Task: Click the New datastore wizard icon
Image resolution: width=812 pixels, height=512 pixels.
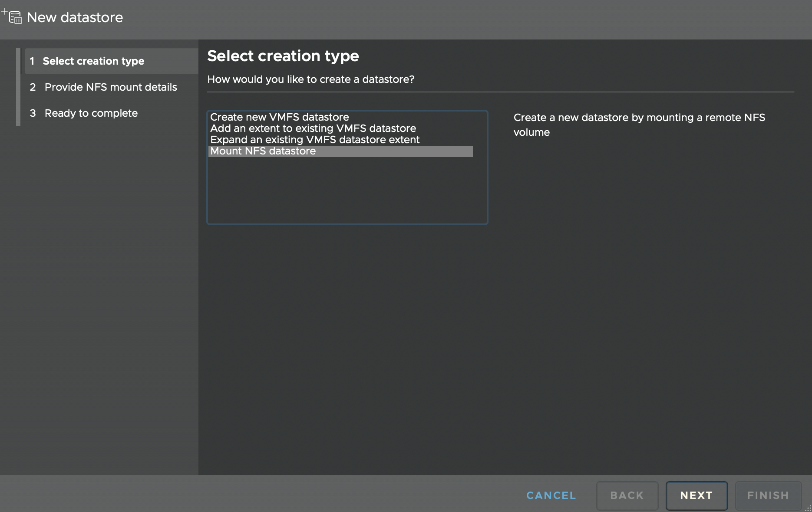Action: (x=16, y=17)
